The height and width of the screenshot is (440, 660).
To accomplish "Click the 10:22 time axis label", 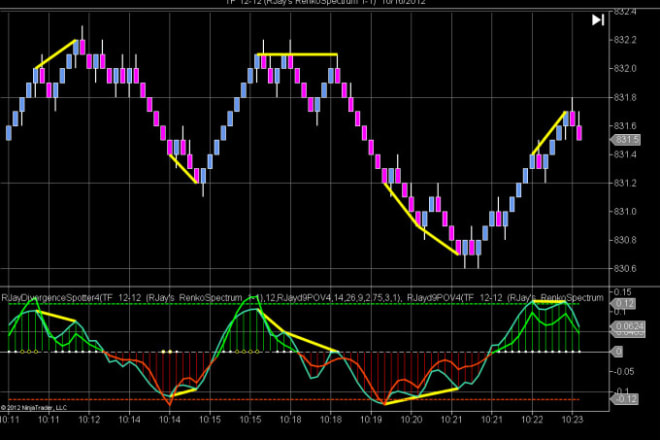I will tap(532, 420).
